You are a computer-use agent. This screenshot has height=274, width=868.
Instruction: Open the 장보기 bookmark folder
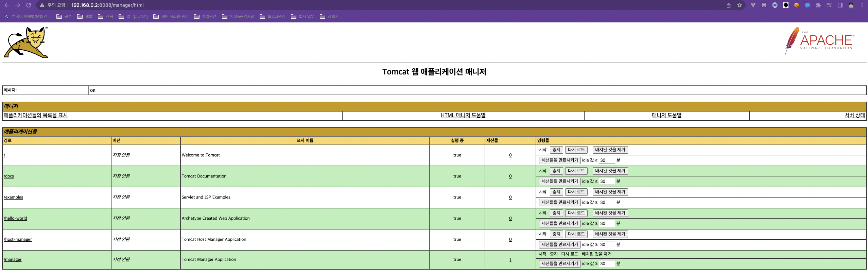tap(329, 16)
